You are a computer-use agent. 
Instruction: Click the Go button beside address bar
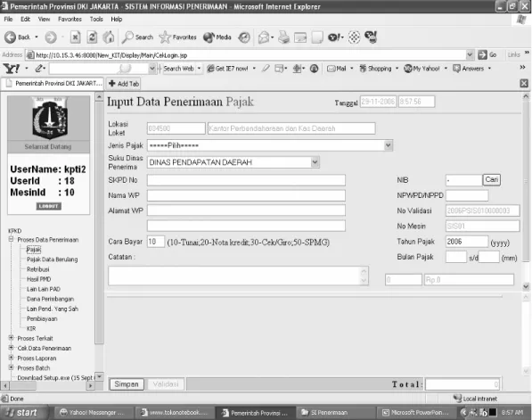coord(487,54)
